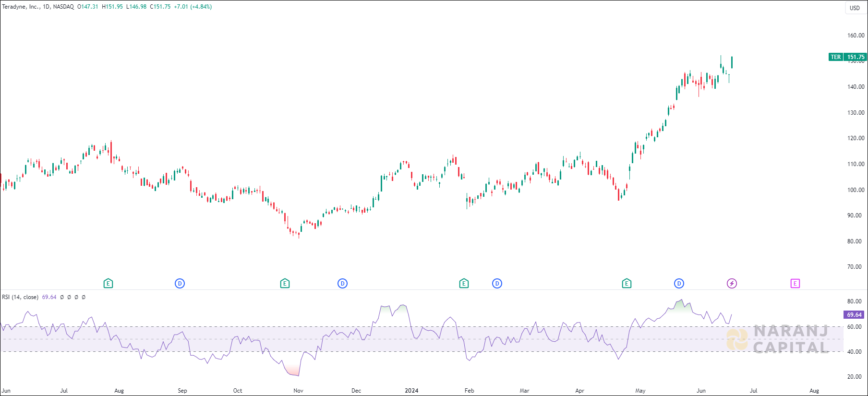Open the blue dividend D marker at September
The height and width of the screenshot is (396, 868).
pos(180,284)
